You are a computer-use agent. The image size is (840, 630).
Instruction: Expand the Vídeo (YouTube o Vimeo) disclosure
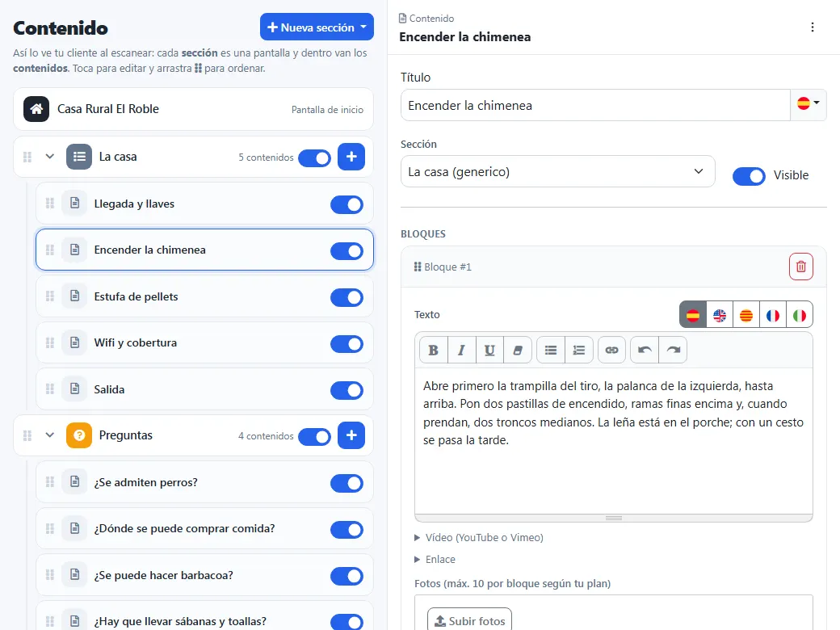coord(479,537)
